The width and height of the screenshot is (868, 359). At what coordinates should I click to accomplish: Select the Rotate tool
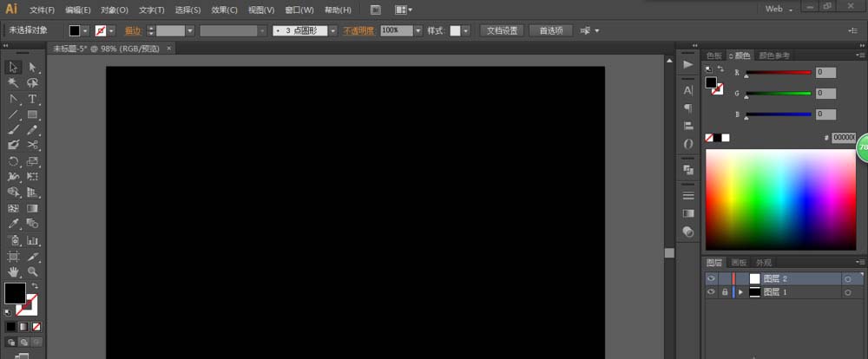pos(13,161)
